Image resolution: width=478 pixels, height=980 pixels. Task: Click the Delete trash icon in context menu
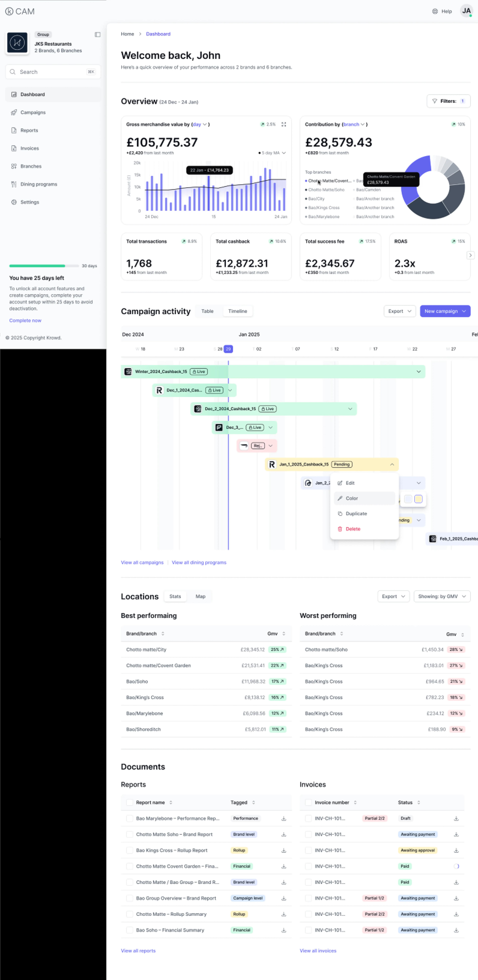(x=340, y=529)
